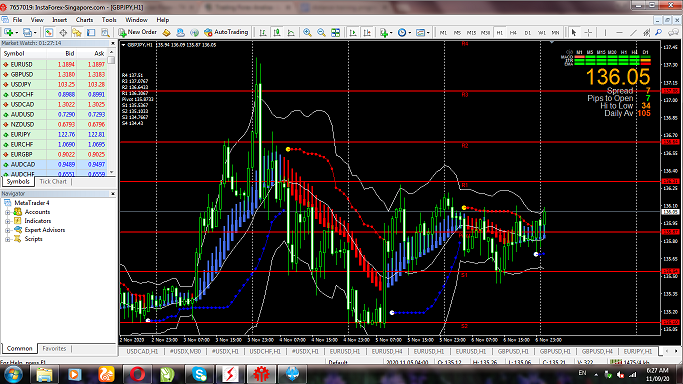Open the Charts menu
Image resolution: width=683 pixels, height=384 pixels.
[84, 20]
